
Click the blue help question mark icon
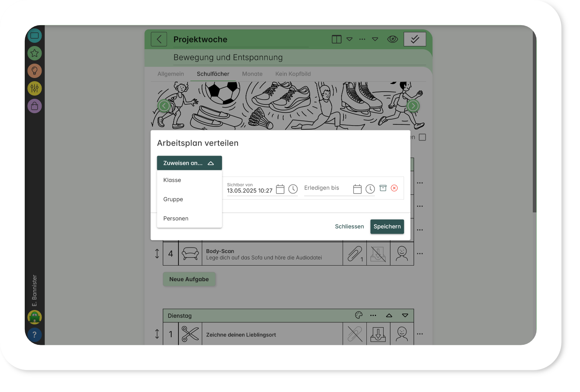pos(34,335)
